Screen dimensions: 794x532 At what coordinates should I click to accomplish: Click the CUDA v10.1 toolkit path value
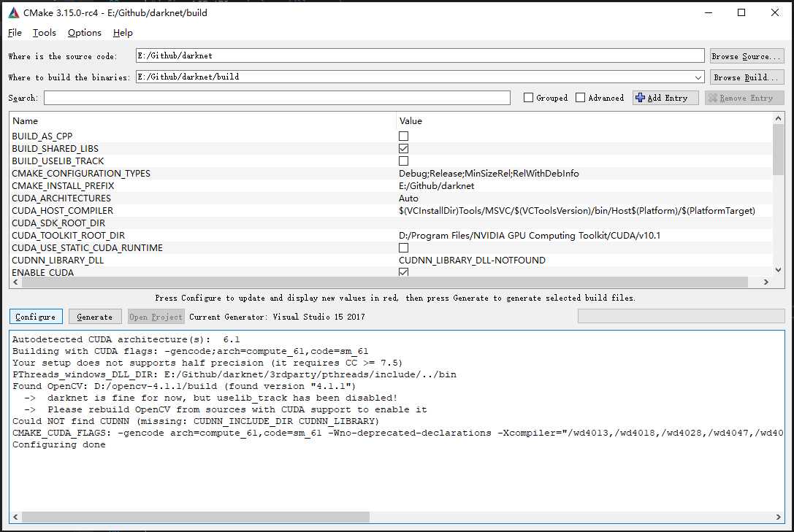pyautogui.click(x=530, y=235)
